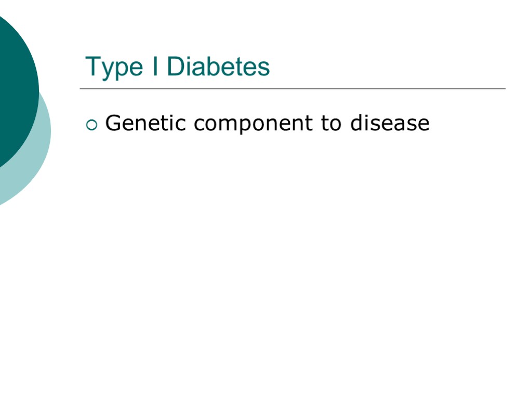Place cursor at end of 'Diabetes' title
The width and height of the screenshot is (532, 399).
coord(271,67)
